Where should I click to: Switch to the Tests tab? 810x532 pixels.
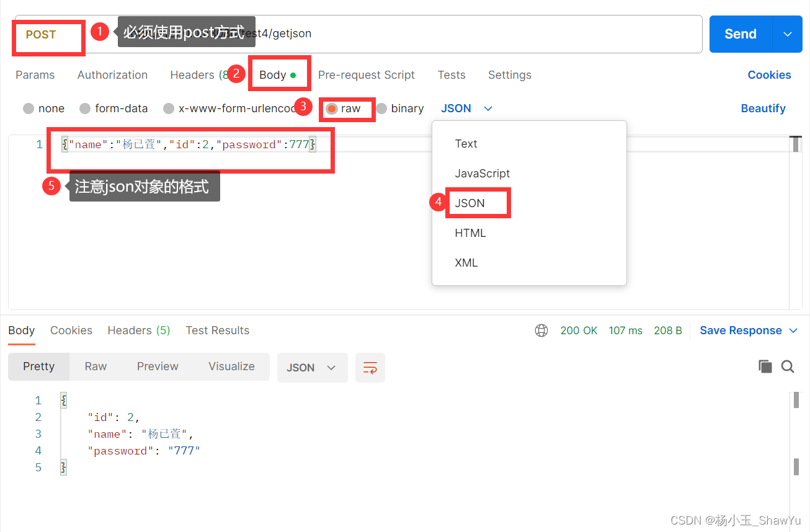tap(451, 74)
